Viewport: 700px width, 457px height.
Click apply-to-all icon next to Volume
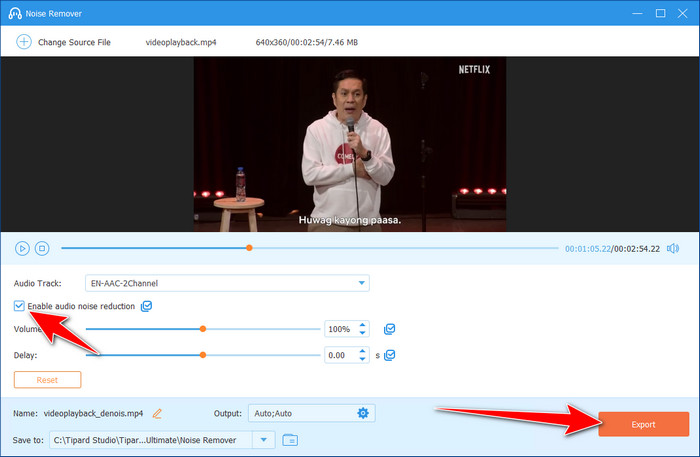click(389, 329)
